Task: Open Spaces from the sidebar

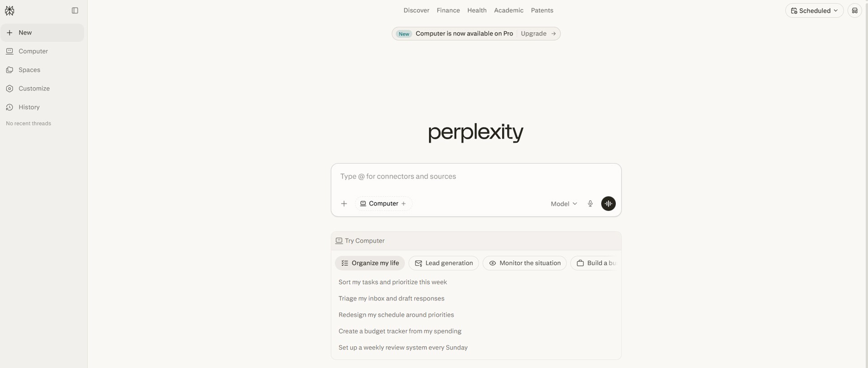Action: [x=28, y=70]
